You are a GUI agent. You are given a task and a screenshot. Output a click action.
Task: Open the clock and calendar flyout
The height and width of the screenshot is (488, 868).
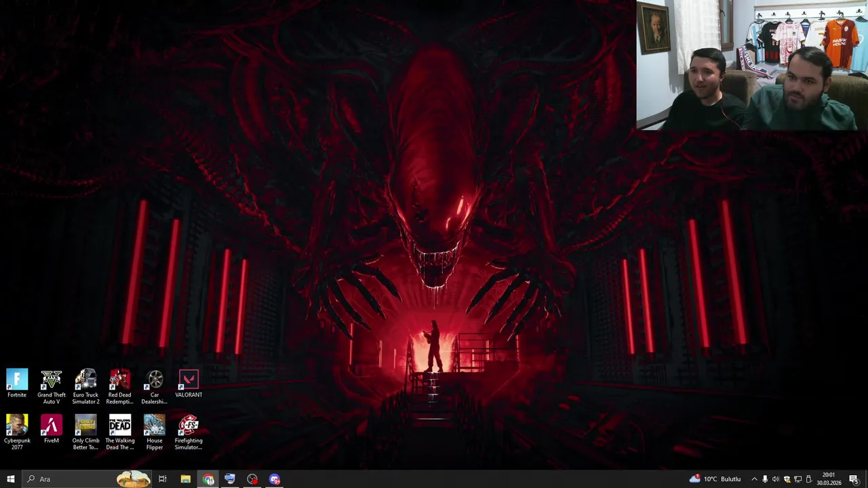pos(829,479)
